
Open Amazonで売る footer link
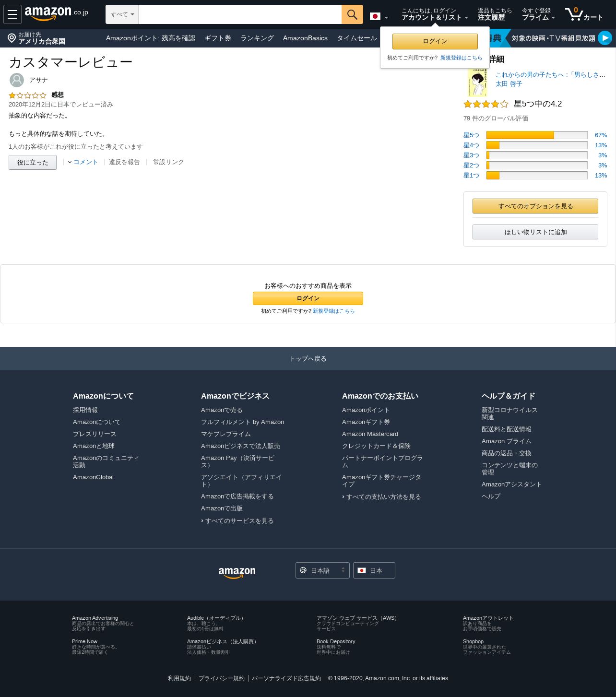222,410
